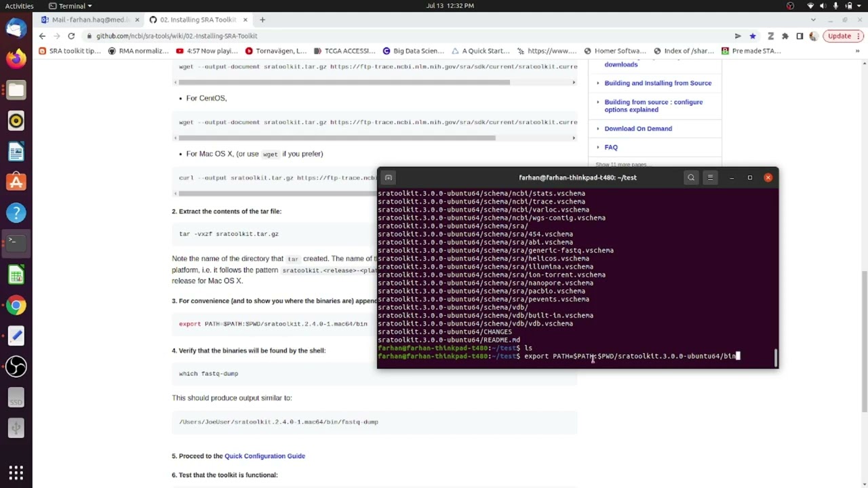This screenshot has width=868, height=488.
Task: Open Google Chrome from the dock
Action: [x=16, y=306]
